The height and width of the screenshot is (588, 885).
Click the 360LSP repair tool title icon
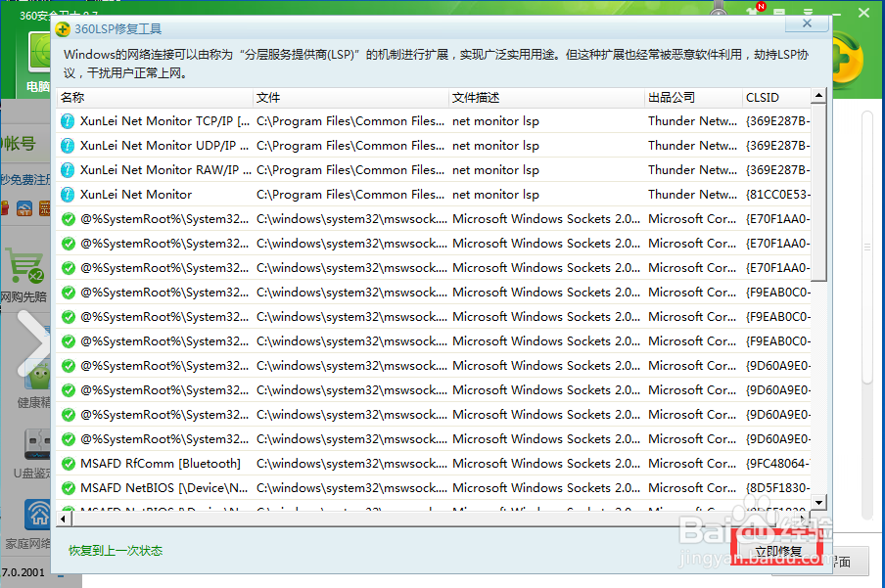tap(63, 28)
